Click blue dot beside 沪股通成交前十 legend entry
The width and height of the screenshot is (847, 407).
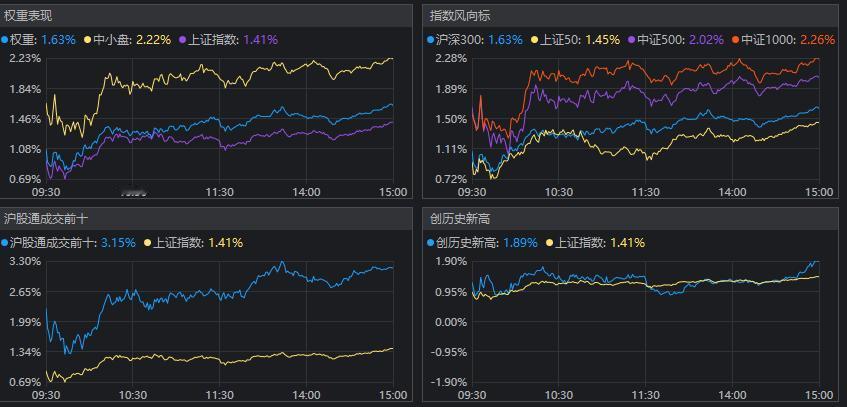(5, 243)
